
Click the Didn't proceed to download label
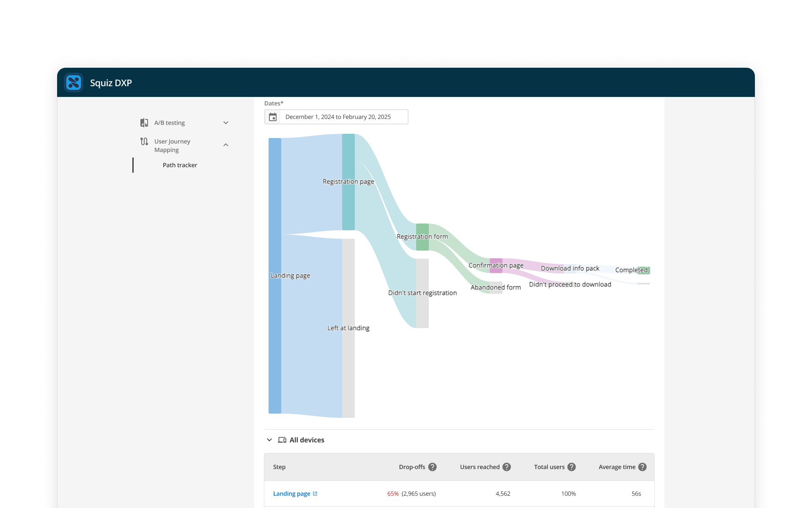570,284
